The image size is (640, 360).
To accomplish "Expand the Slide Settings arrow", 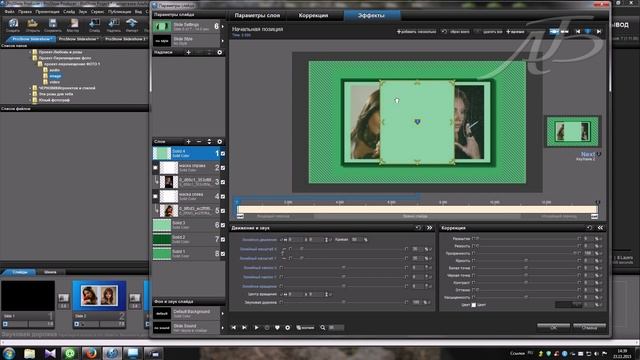I will tap(222, 27).
